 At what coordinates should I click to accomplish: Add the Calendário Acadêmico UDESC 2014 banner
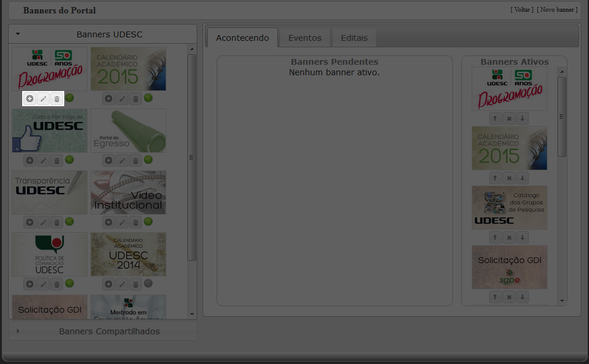click(109, 285)
